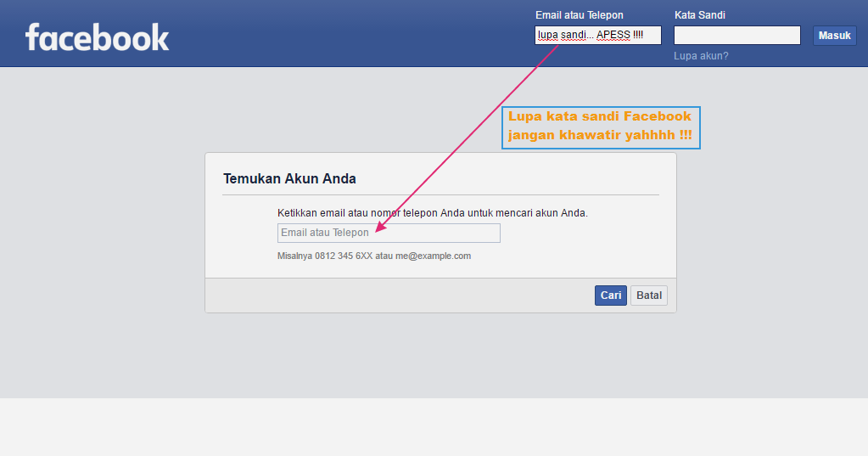The width and height of the screenshot is (868, 456).
Task: Click the header 'Email atau Telepon' label
Action: point(579,15)
